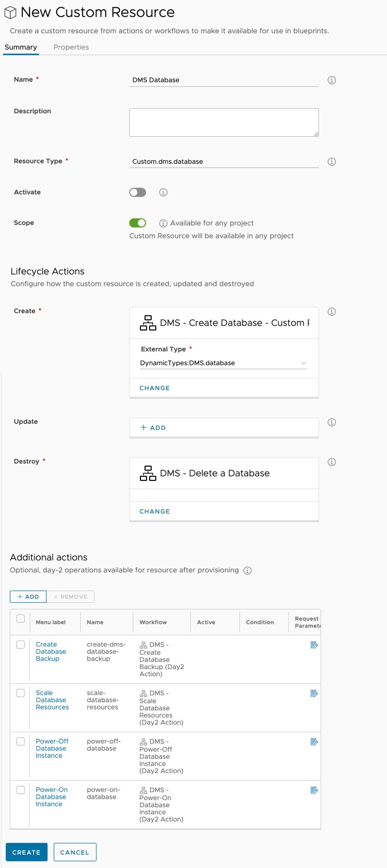The height and width of the screenshot is (868, 387).
Task: Click the Condition column header
Action: tap(260, 622)
